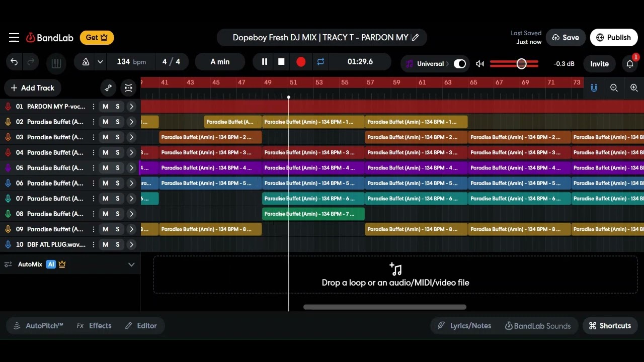Click track 01 microphone icon
The width and height of the screenshot is (644, 362).
click(x=8, y=107)
